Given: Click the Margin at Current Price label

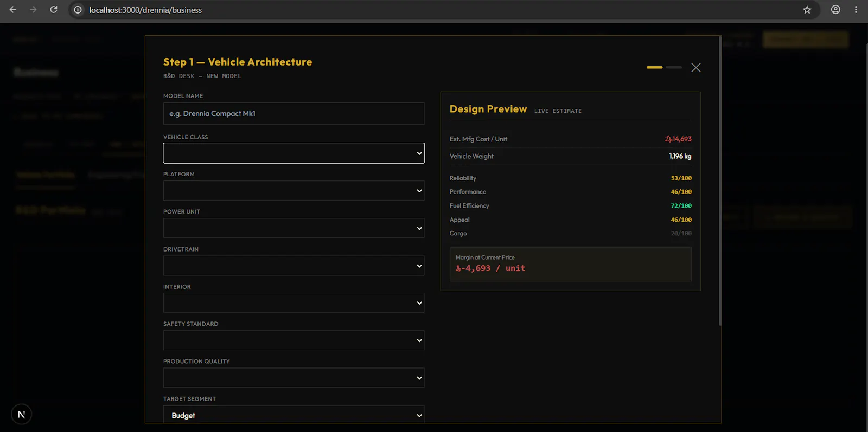Looking at the screenshot, I should coord(485,257).
